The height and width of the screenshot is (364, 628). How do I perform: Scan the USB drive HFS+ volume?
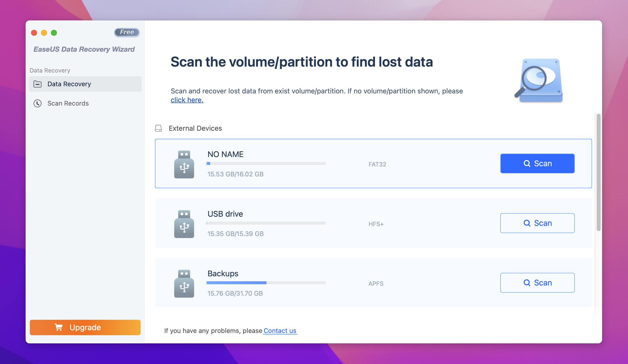[538, 223]
